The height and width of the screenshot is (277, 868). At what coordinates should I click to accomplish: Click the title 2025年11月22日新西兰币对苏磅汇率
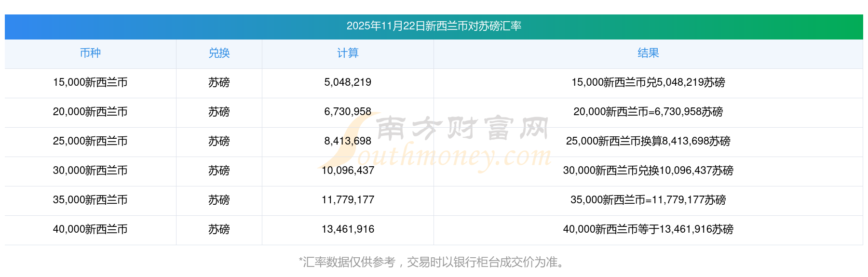[x=434, y=26]
